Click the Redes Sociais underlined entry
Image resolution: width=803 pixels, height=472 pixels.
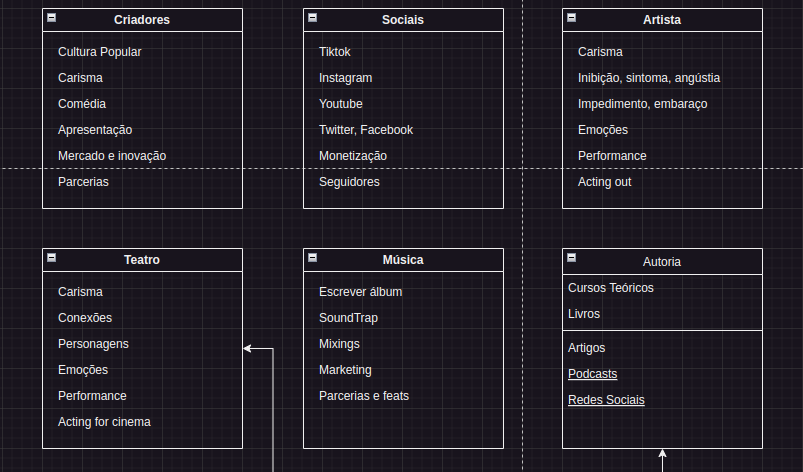[606, 400]
